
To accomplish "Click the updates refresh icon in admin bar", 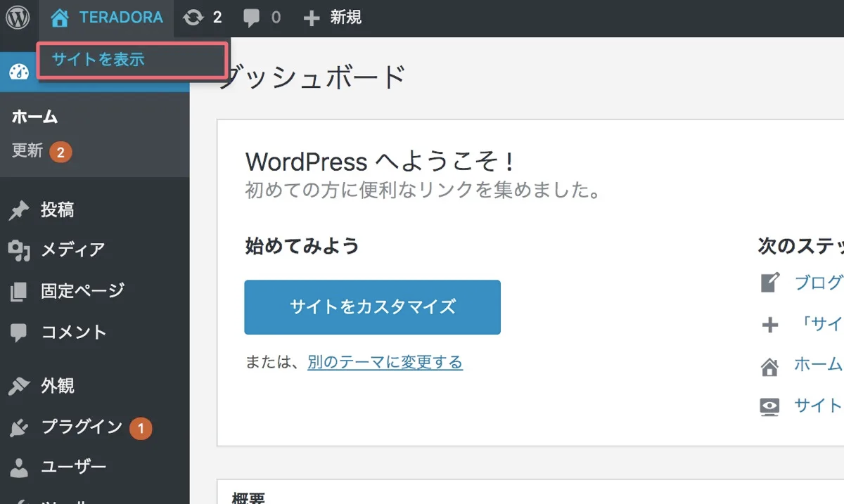I will click(x=193, y=18).
